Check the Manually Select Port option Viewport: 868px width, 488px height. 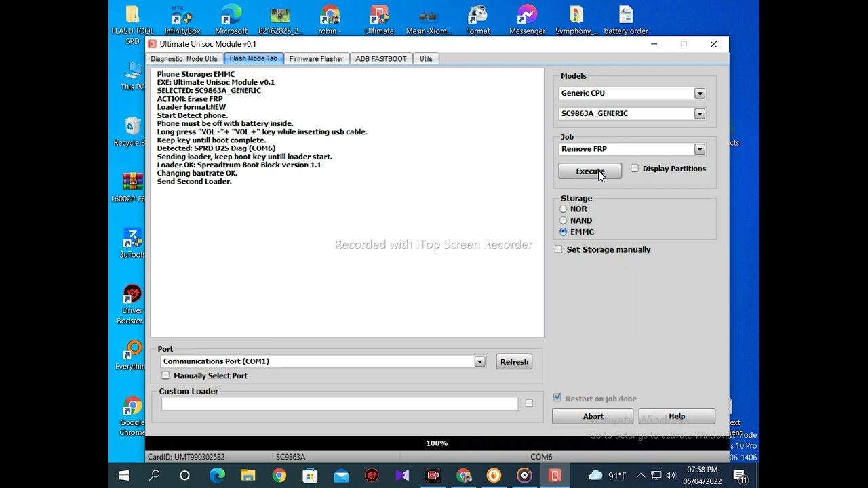(165, 375)
